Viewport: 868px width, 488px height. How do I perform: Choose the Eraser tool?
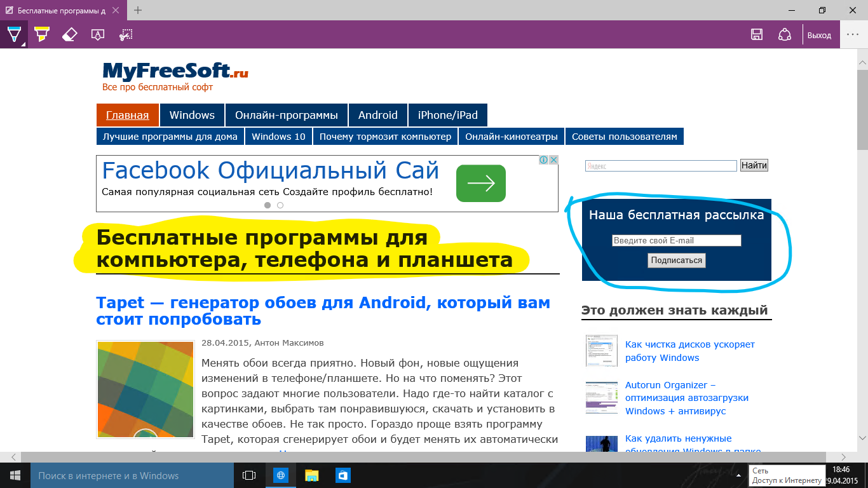70,34
